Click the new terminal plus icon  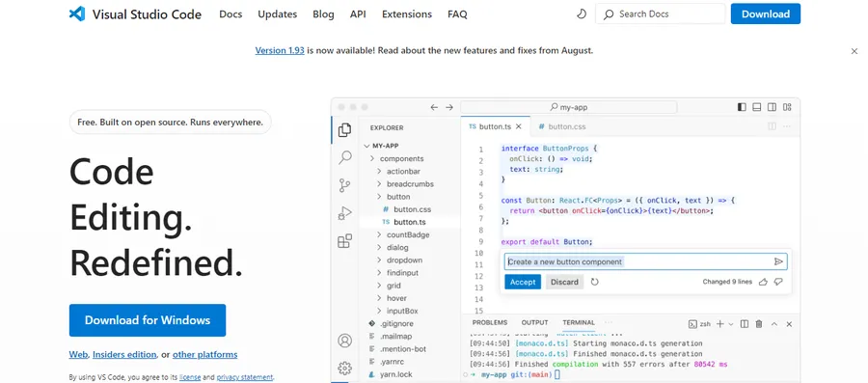pos(720,324)
